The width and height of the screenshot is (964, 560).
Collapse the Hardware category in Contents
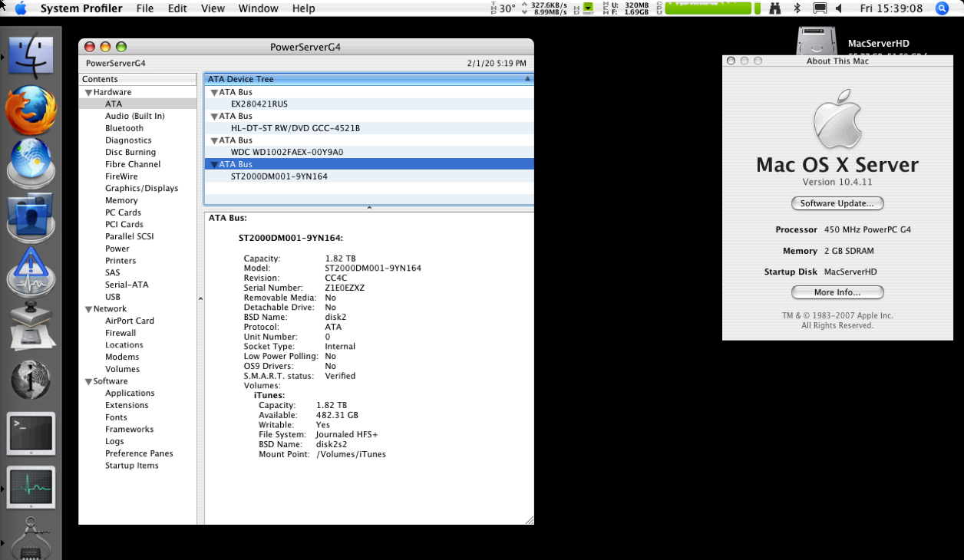point(88,92)
